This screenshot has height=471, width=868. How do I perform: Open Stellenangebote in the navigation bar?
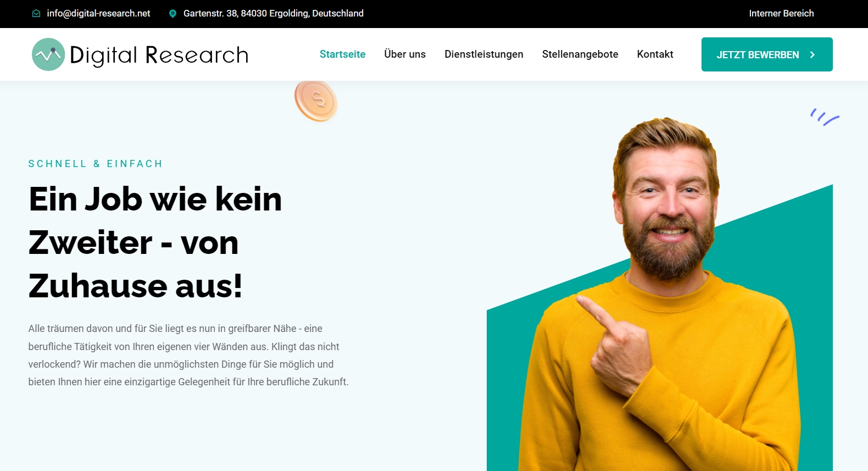[x=580, y=54]
